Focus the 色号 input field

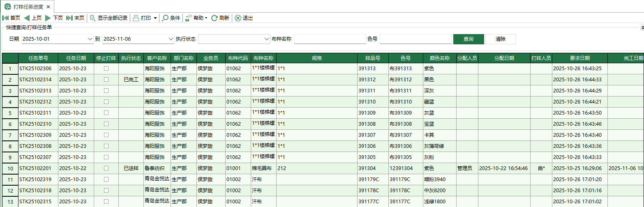tap(416, 39)
